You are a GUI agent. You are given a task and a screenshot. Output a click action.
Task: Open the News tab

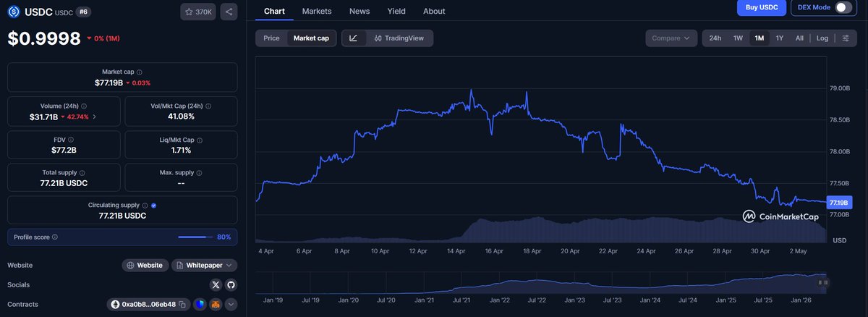(359, 11)
